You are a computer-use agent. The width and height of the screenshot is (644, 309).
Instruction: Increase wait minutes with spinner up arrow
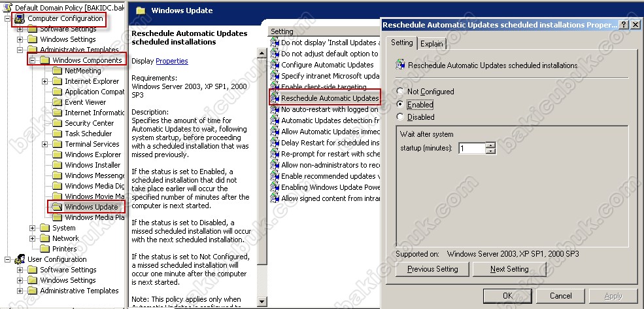tap(490, 145)
